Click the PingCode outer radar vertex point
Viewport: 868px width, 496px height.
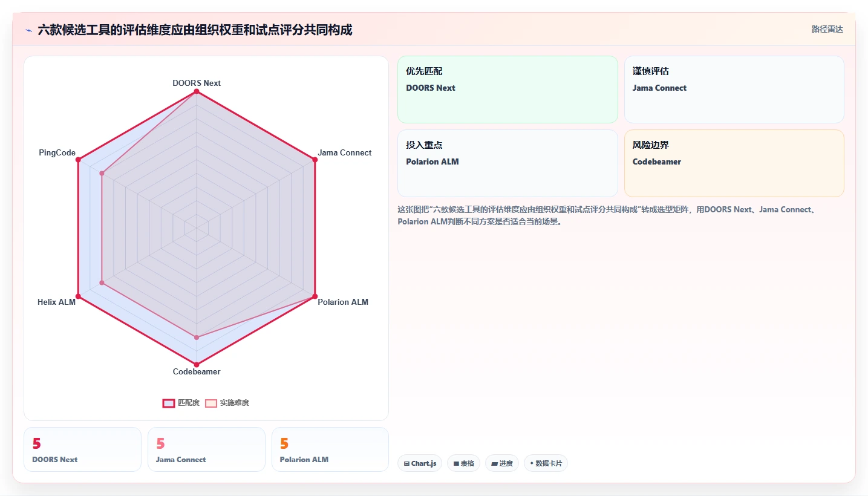(x=78, y=160)
